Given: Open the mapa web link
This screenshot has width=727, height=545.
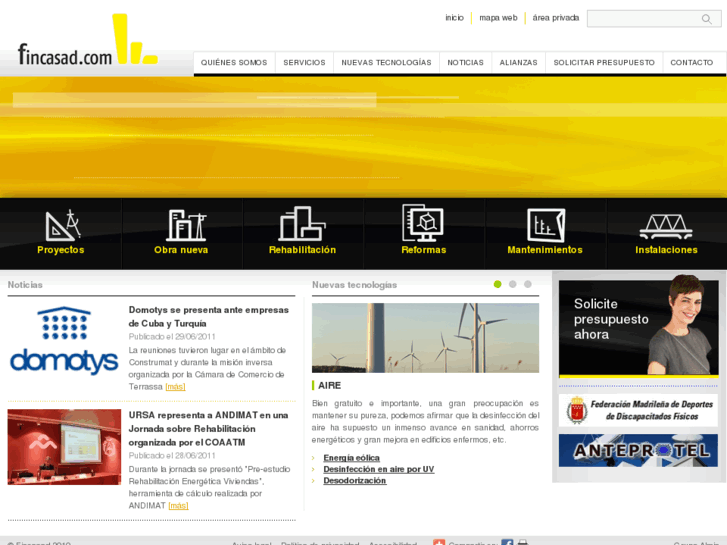Looking at the screenshot, I should click(498, 18).
